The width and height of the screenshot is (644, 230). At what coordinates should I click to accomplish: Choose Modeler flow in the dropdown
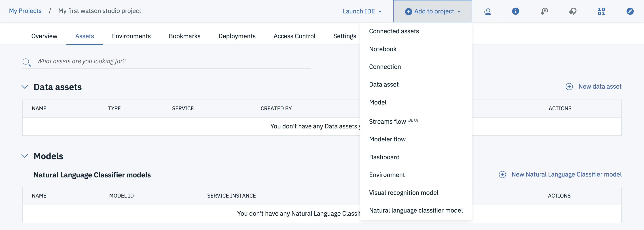pyautogui.click(x=387, y=139)
